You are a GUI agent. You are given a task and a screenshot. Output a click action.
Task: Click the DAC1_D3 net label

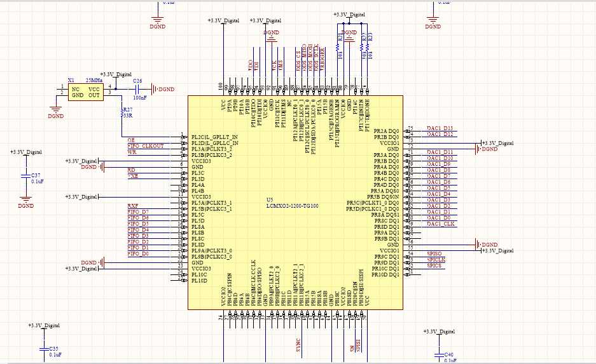[439, 199]
